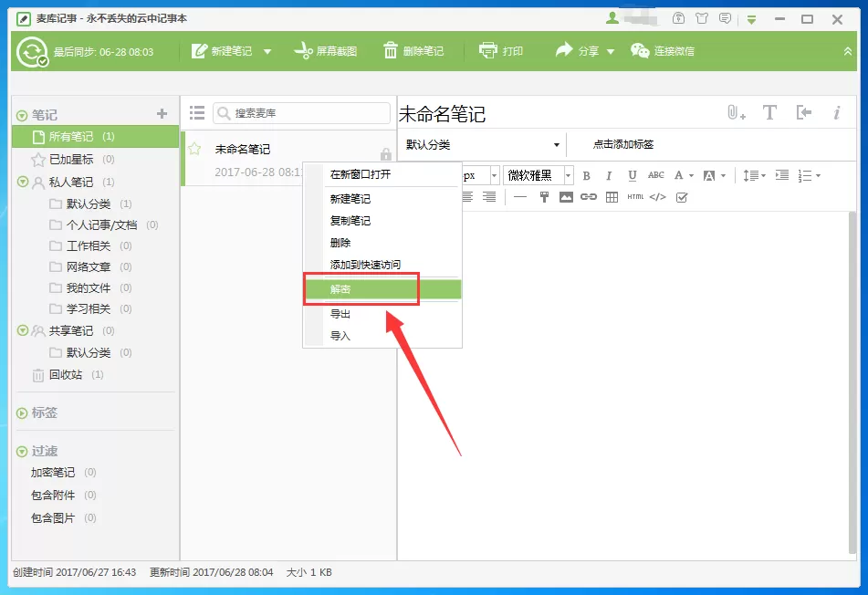Open the 新建笔记 dropdown arrow

click(x=267, y=51)
